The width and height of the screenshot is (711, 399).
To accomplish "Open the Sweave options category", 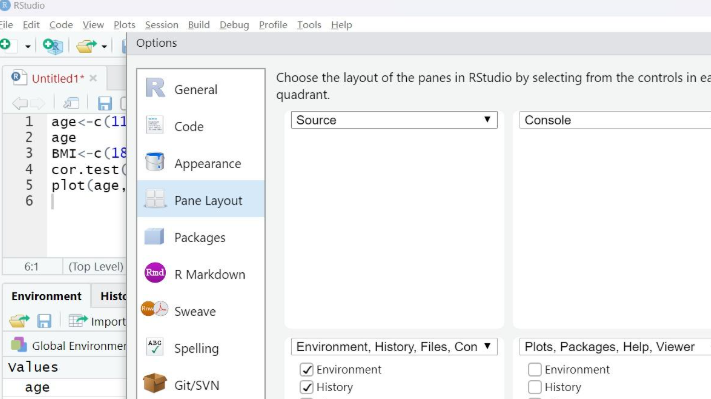I will (x=200, y=311).
